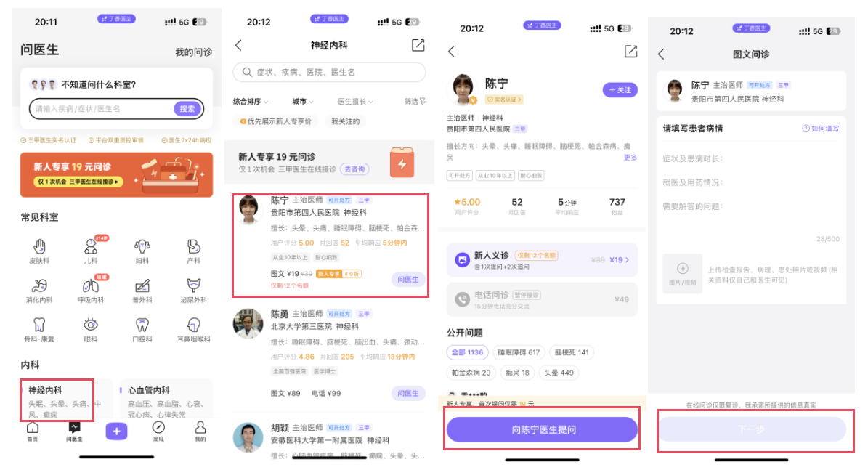The height and width of the screenshot is (470, 868).
Task: Share 陈宁's profile with the top-right icon
Action: [x=630, y=52]
